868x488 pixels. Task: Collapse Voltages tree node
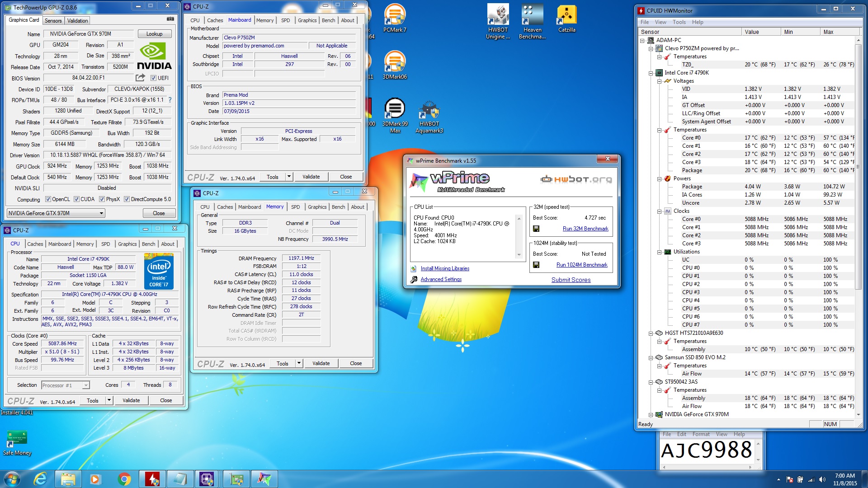(x=660, y=81)
